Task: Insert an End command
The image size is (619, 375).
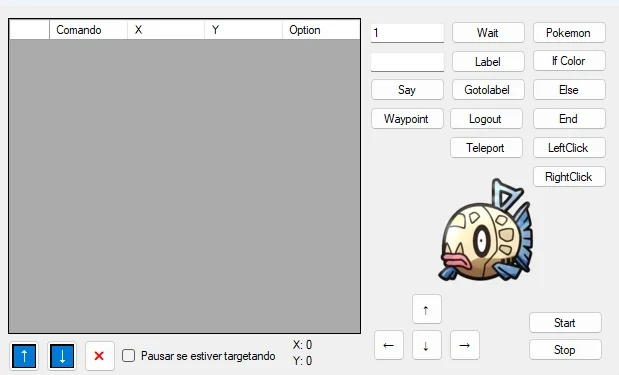Action: pyautogui.click(x=569, y=119)
